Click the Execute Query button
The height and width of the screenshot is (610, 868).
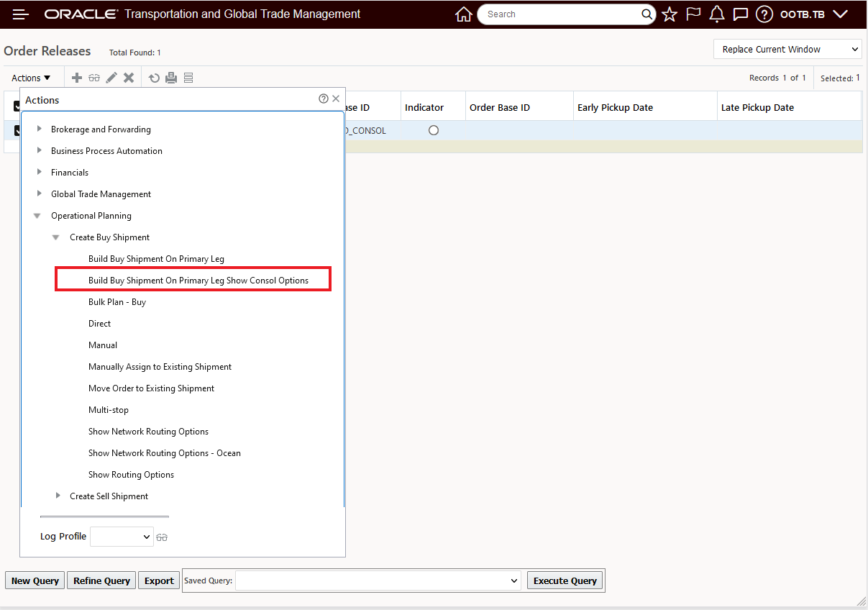(565, 581)
